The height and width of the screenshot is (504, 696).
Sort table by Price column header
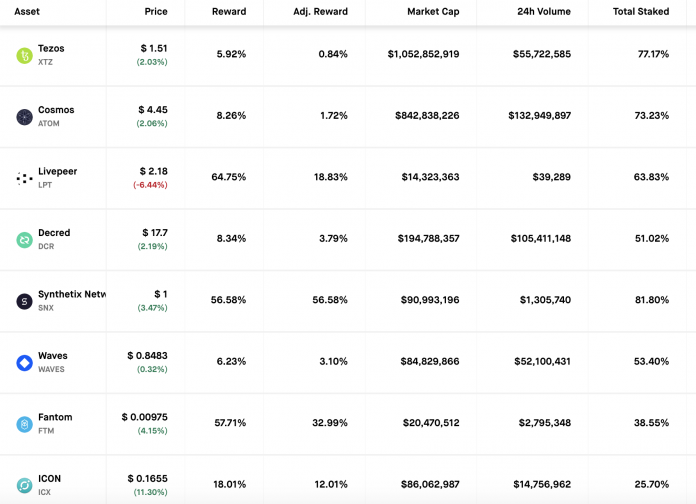tap(155, 12)
